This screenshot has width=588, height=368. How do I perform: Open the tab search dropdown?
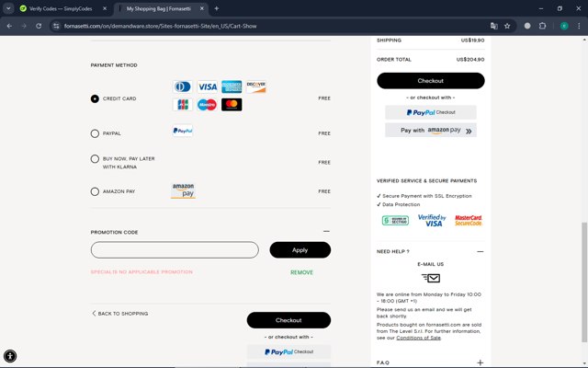point(8,8)
